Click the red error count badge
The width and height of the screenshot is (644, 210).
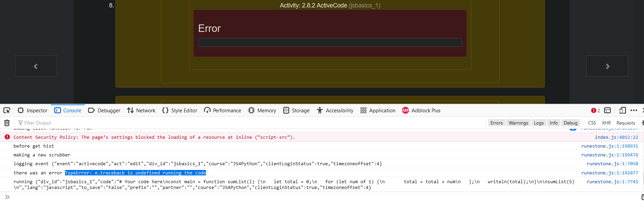(596, 111)
